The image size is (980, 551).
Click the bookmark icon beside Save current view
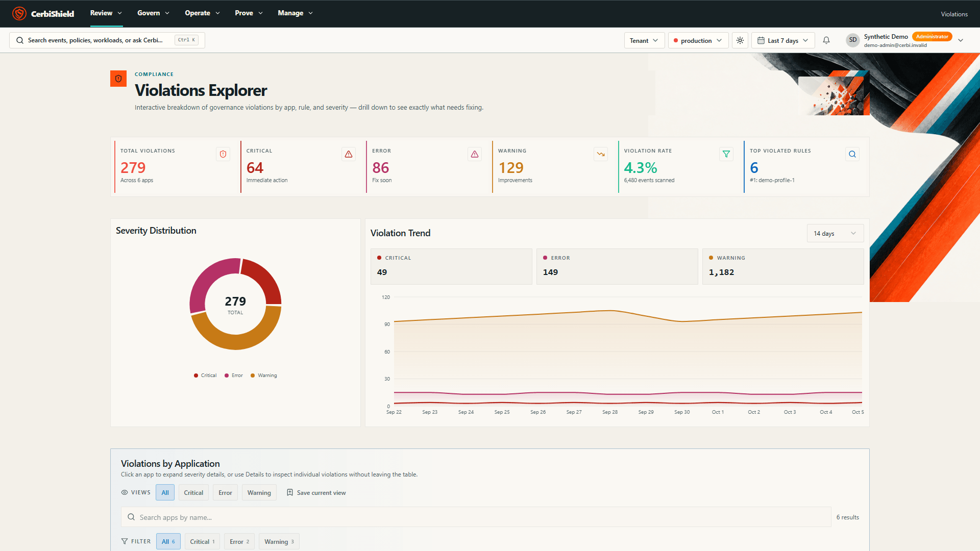[290, 492]
